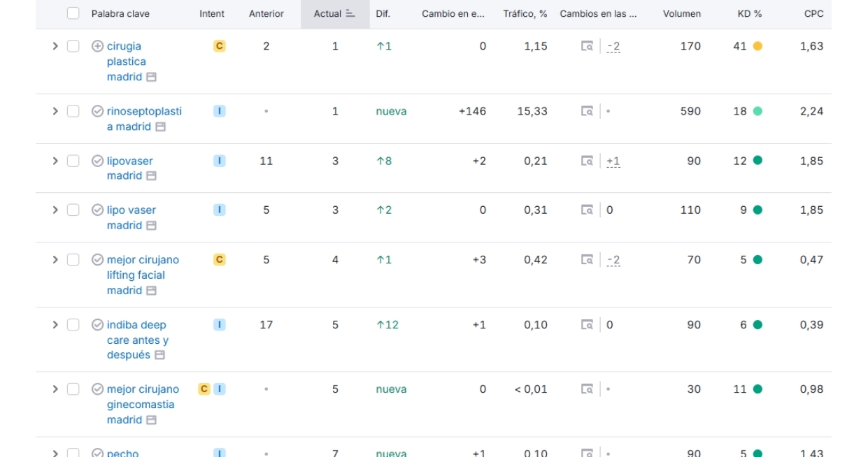The height and width of the screenshot is (457, 868).
Task: Click checkmark circle icon beside mejor cirujano ginecomastia
Action: 97,389
